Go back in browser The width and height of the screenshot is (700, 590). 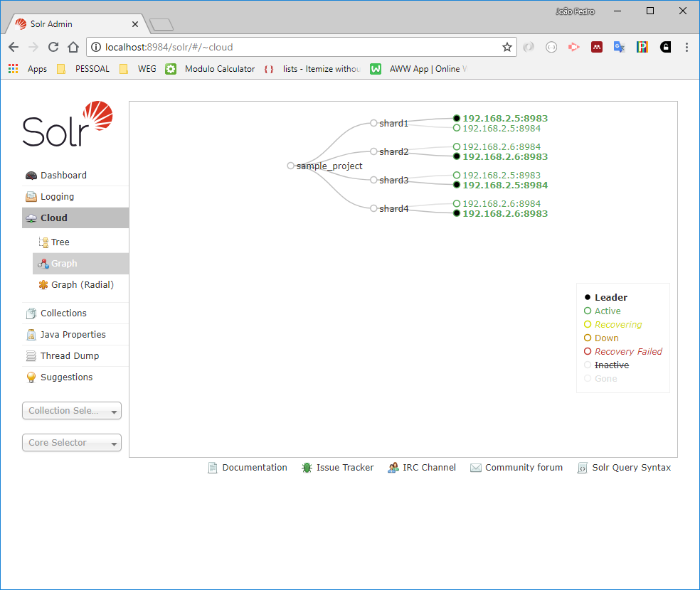pyautogui.click(x=14, y=48)
